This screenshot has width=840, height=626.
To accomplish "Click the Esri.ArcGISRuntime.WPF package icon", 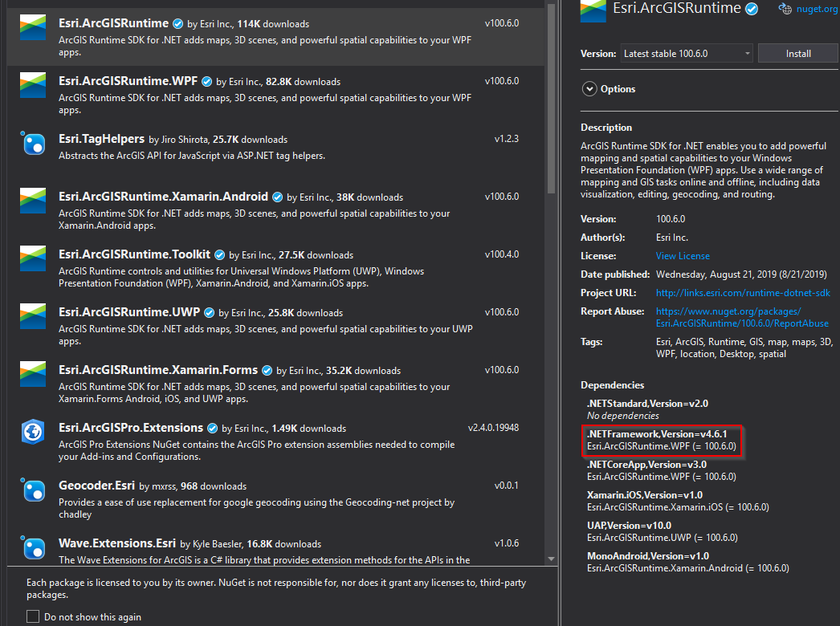I will (x=33, y=85).
